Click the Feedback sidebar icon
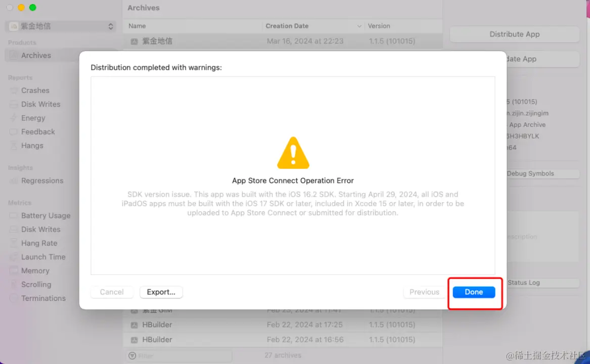This screenshot has width=590, height=364. coord(14,132)
